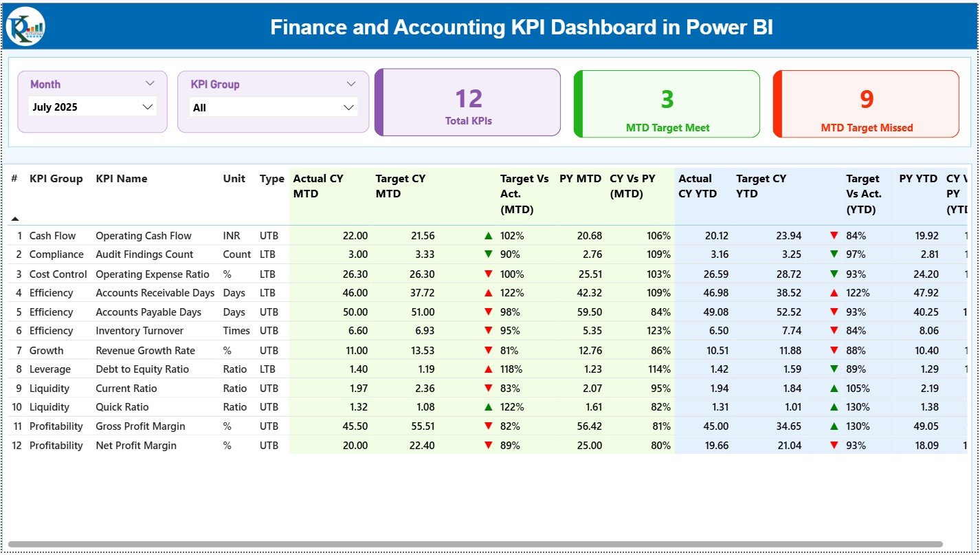Click the Total KPIs card
Image resolution: width=980 pixels, height=555 pixels.
click(468, 103)
